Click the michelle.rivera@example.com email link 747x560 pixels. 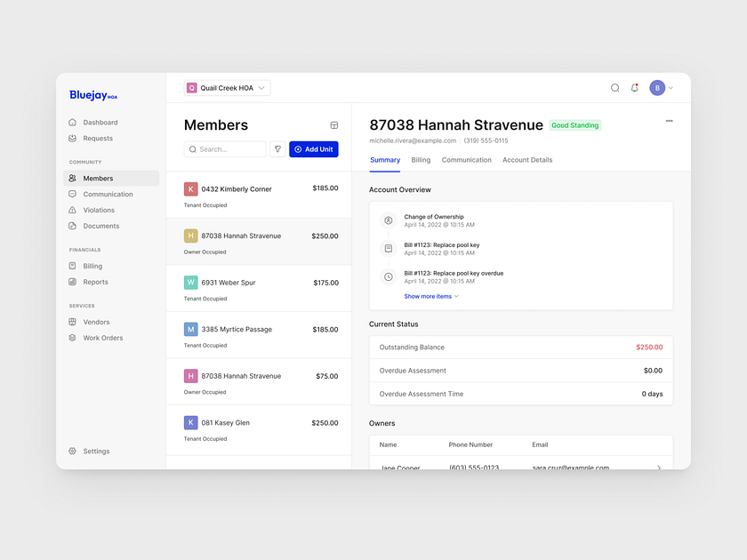click(x=413, y=140)
